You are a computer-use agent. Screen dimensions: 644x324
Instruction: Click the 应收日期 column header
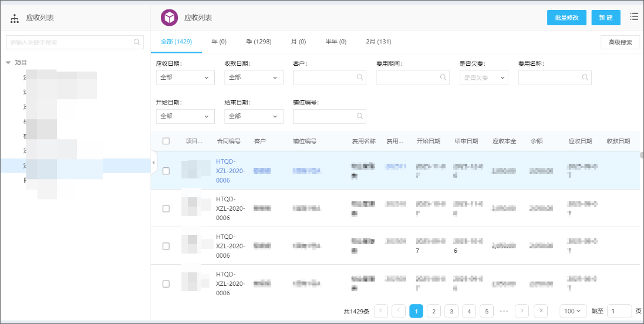pos(581,141)
